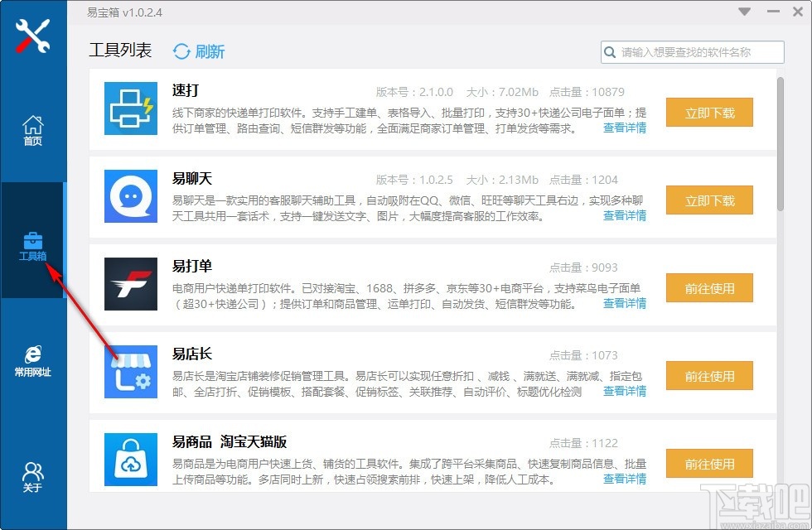The width and height of the screenshot is (812, 530).
Task: Click the 易商品 cloud download icon
Action: point(130,460)
